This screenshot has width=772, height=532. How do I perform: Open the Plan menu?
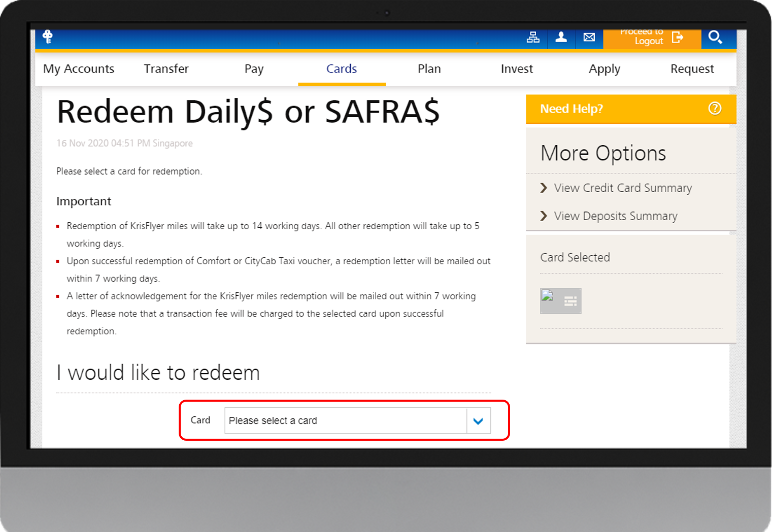pyautogui.click(x=429, y=69)
